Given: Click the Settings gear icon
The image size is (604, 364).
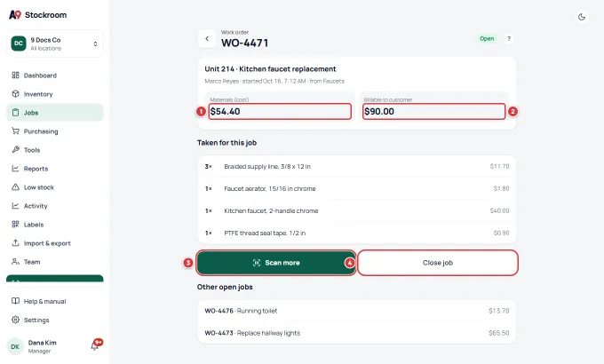Looking at the screenshot, I should (15, 320).
